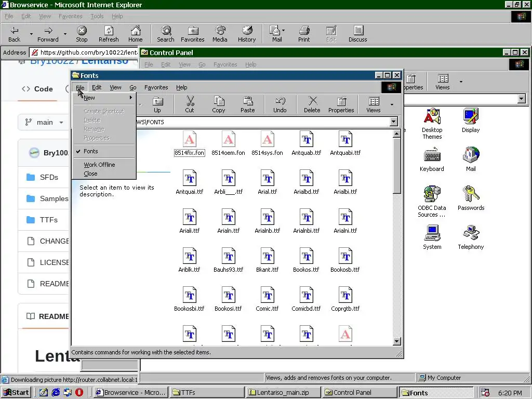Select the Desktop Themes Control Panel icon

[x=432, y=124]
